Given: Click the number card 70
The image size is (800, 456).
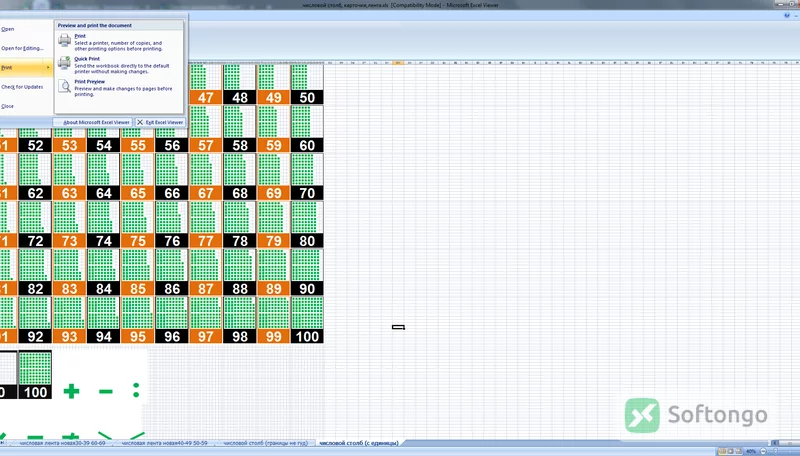Looking at the screenshot, I should (x=307, y=177).
